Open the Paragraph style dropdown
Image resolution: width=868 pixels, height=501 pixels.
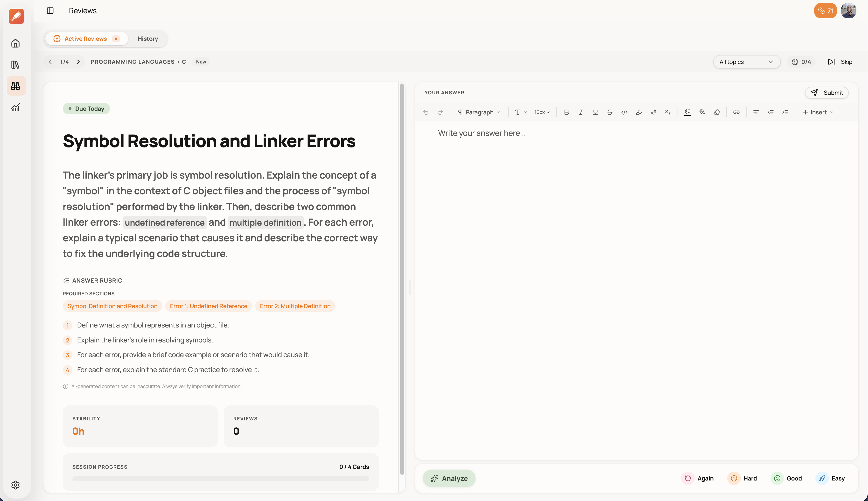tap(479, 112)
